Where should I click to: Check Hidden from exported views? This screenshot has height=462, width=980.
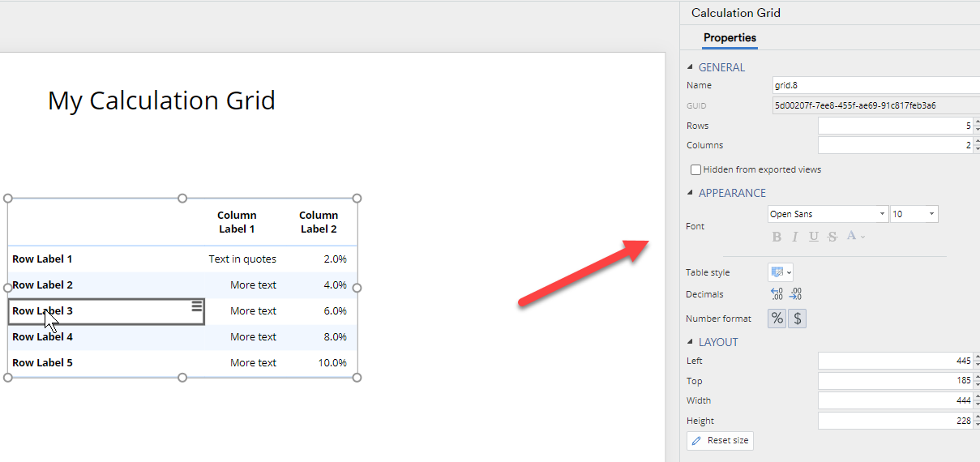695,170
